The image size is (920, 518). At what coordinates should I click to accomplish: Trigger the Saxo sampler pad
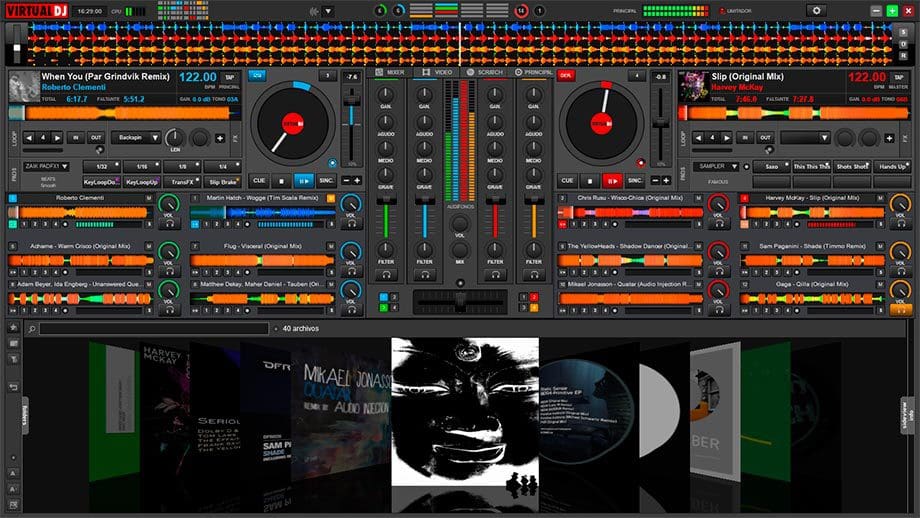[772, 167]
